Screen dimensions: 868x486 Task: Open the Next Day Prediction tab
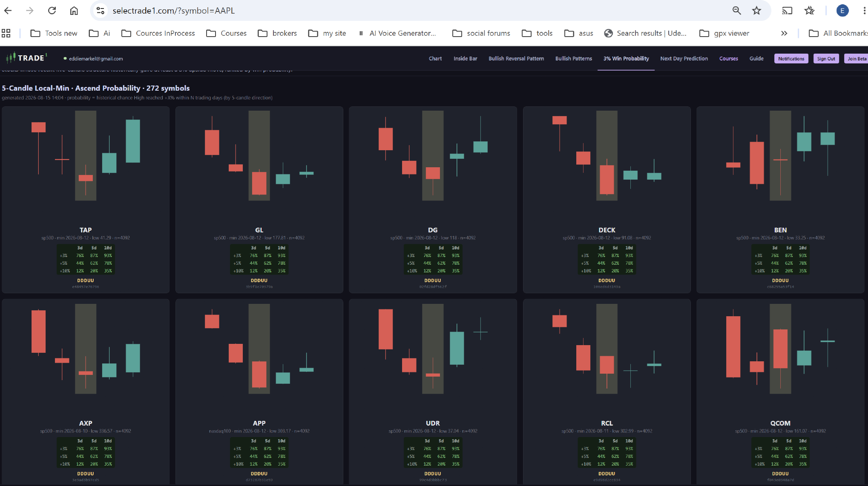(x=684, y=59)
